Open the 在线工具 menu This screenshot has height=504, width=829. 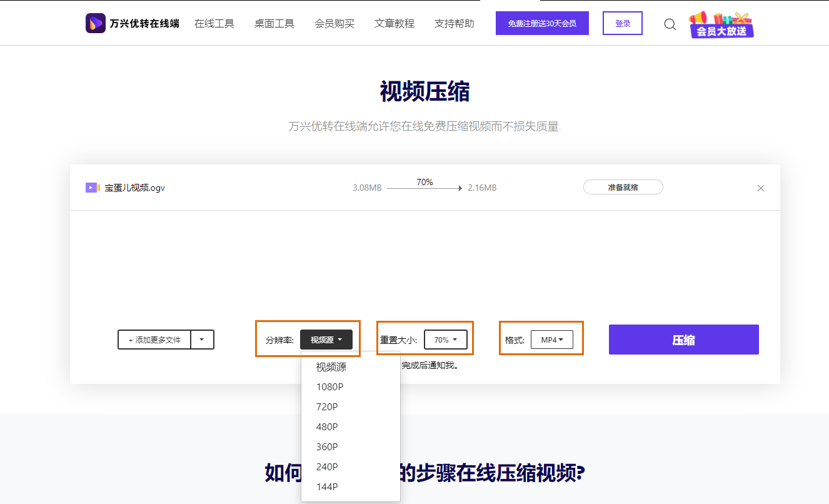click(x=214, y=23)
